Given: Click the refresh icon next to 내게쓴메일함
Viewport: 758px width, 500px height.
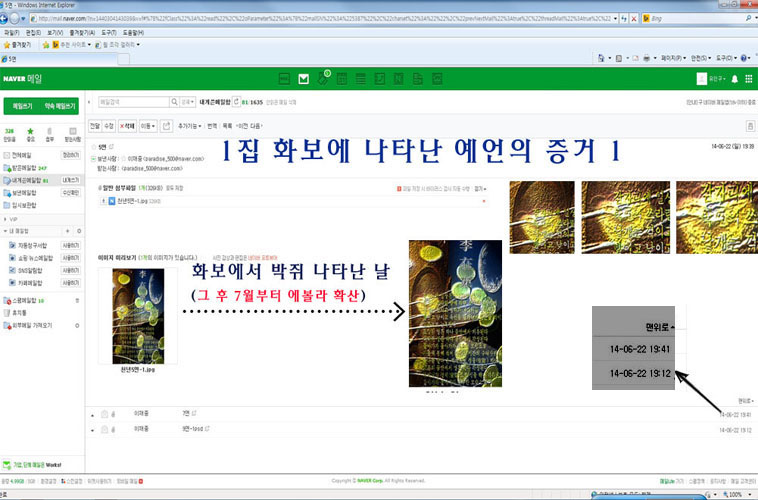Looking at the screenshot, I should tap(235, 101).
